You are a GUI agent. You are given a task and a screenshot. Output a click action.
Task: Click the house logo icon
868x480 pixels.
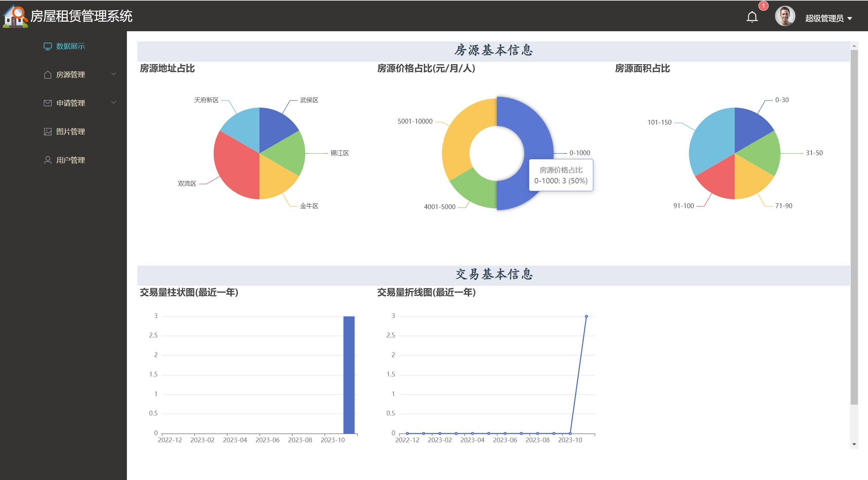15,16
